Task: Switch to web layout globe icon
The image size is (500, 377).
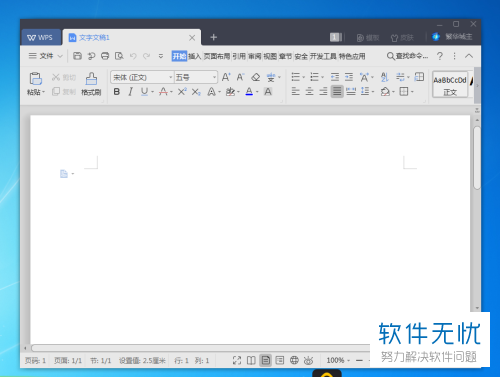Action: click(294, 360)
